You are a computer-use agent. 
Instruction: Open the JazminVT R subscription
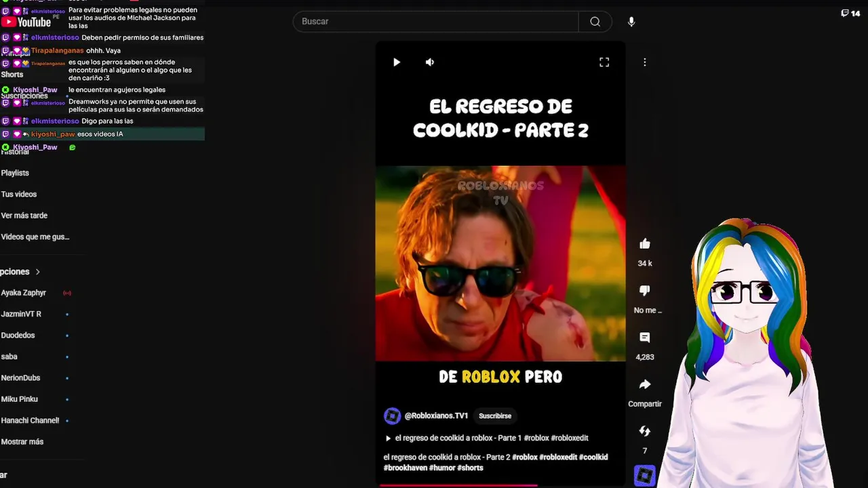21,314
